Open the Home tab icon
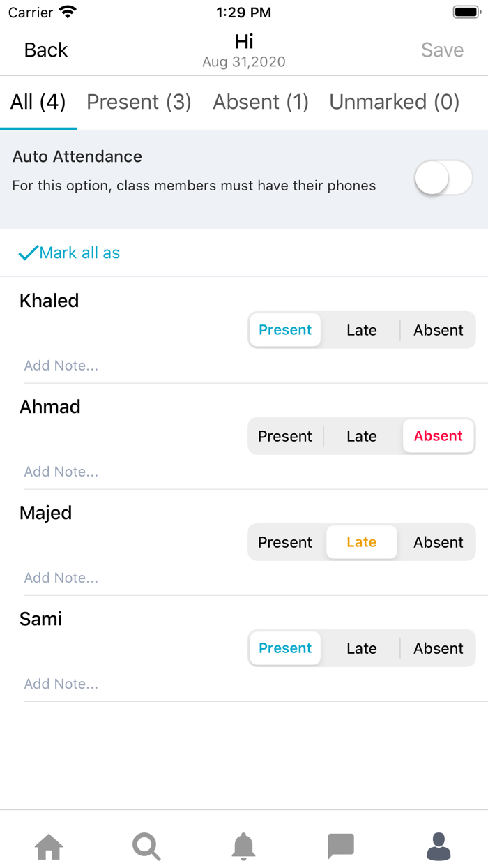Image resolution: width=488 pixels, height=868 pixels. 49,847
